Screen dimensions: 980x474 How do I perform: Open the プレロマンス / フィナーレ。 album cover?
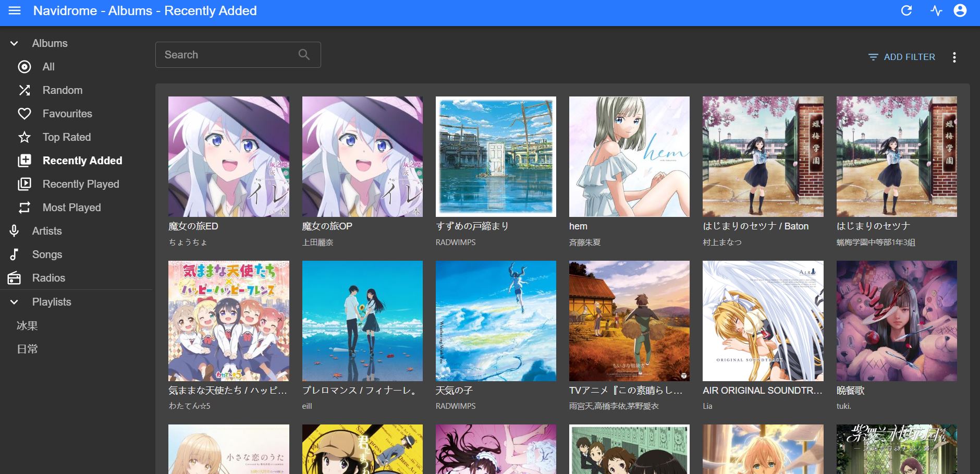pos(362,321)
